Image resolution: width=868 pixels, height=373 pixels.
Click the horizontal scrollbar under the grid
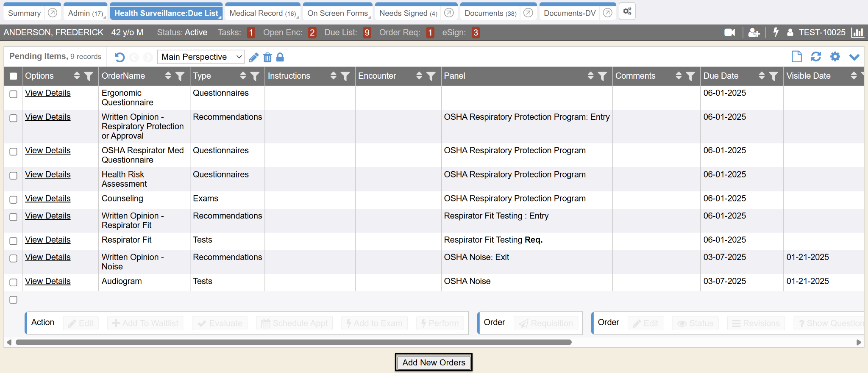pos(293,342)
